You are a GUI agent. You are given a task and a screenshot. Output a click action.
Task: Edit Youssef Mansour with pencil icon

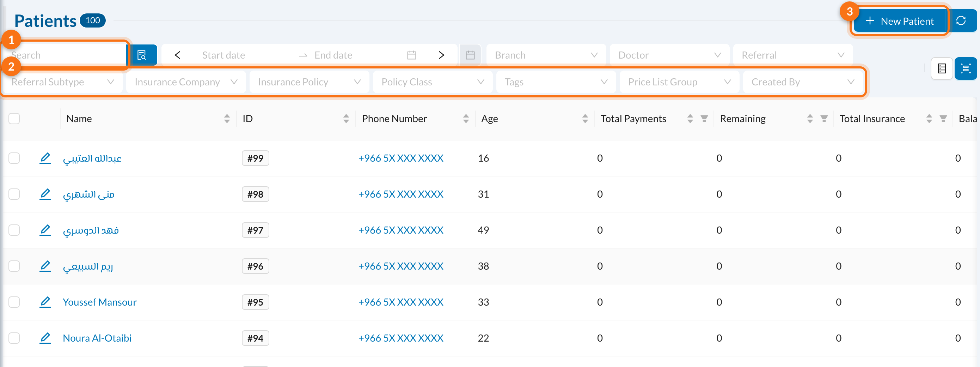45,302
